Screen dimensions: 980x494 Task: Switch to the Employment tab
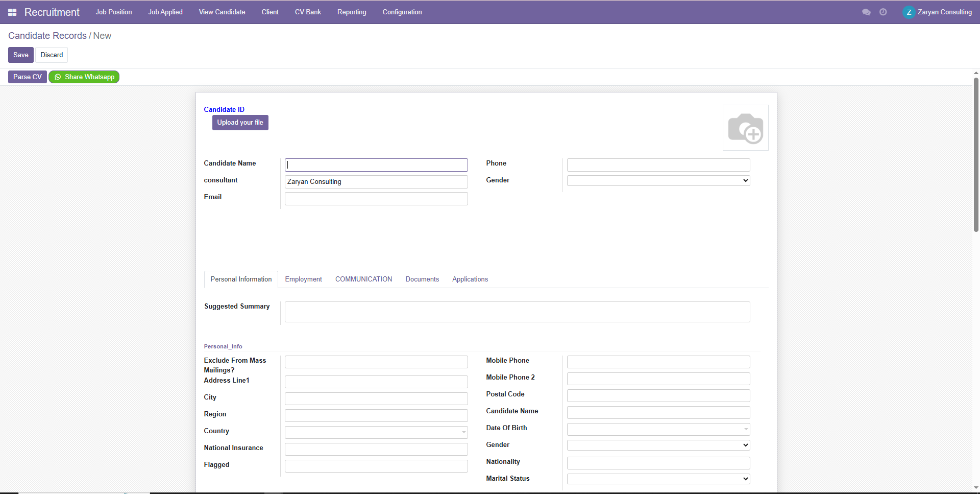(x=303, y=279)
